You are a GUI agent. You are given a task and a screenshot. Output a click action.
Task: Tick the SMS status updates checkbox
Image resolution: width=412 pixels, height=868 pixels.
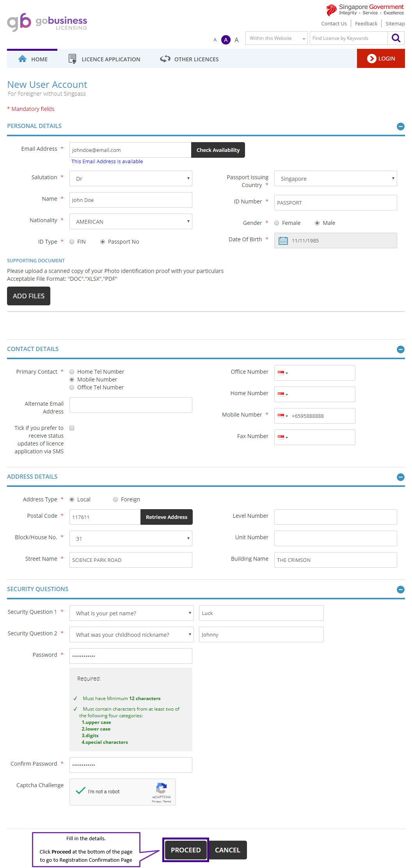point(72,428)
